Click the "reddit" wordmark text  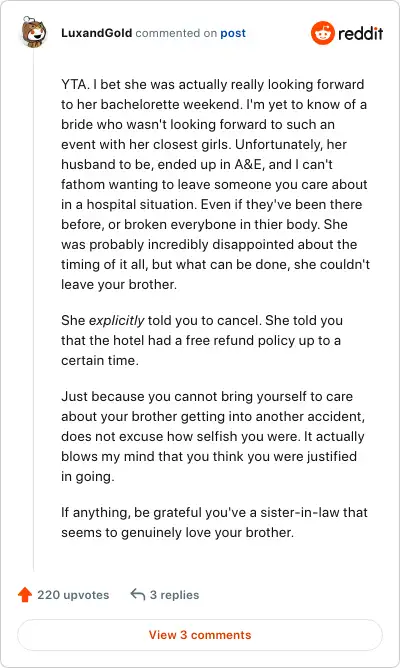pyautogui.click(x=360, y=33)
